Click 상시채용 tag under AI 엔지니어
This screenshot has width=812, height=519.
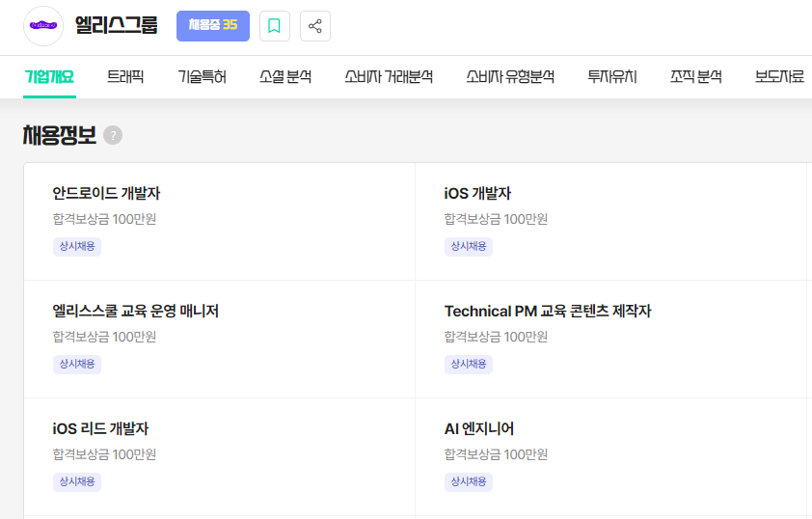pos(469,481)
